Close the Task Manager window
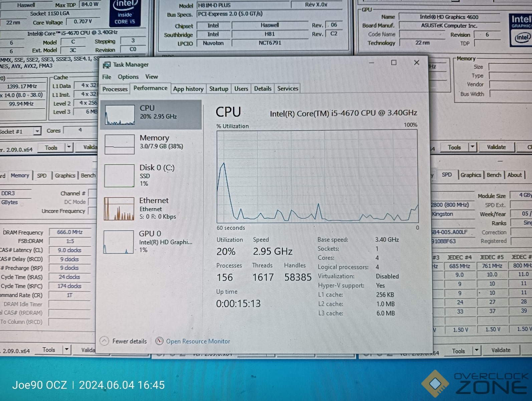The width and height of the screenshot is (532, 401). (417, 62)
